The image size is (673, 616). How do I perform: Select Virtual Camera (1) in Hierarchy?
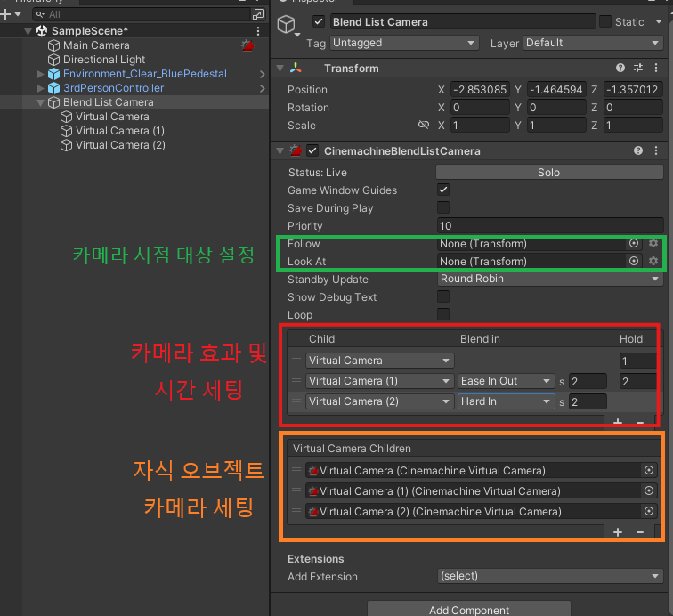pyautogui.click(x=120, y=131)
